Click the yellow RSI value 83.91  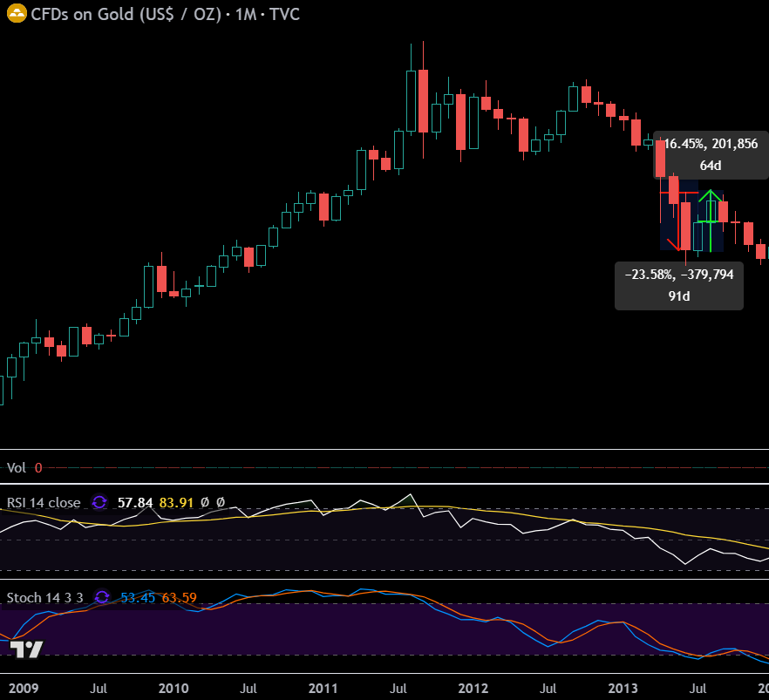tap(176, 502)
